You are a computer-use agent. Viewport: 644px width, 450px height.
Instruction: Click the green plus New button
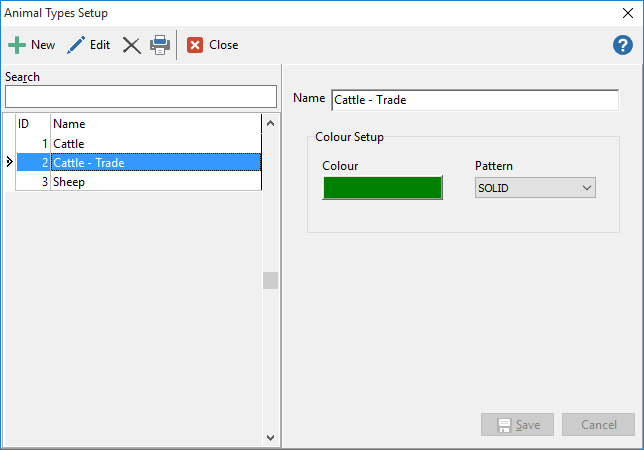pos(32,45)
